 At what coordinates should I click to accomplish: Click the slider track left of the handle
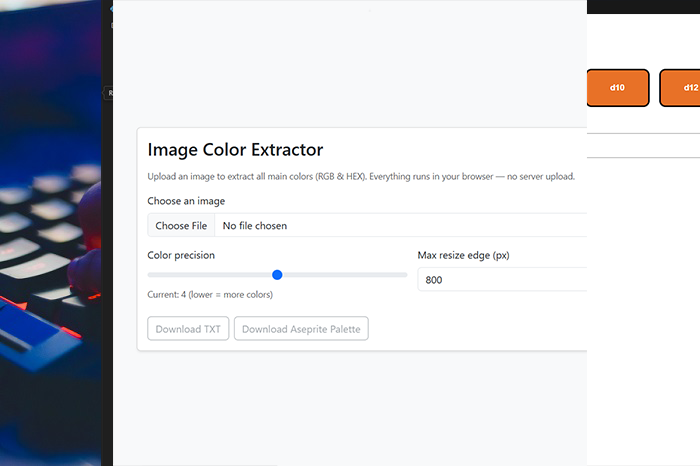point(210,275)
